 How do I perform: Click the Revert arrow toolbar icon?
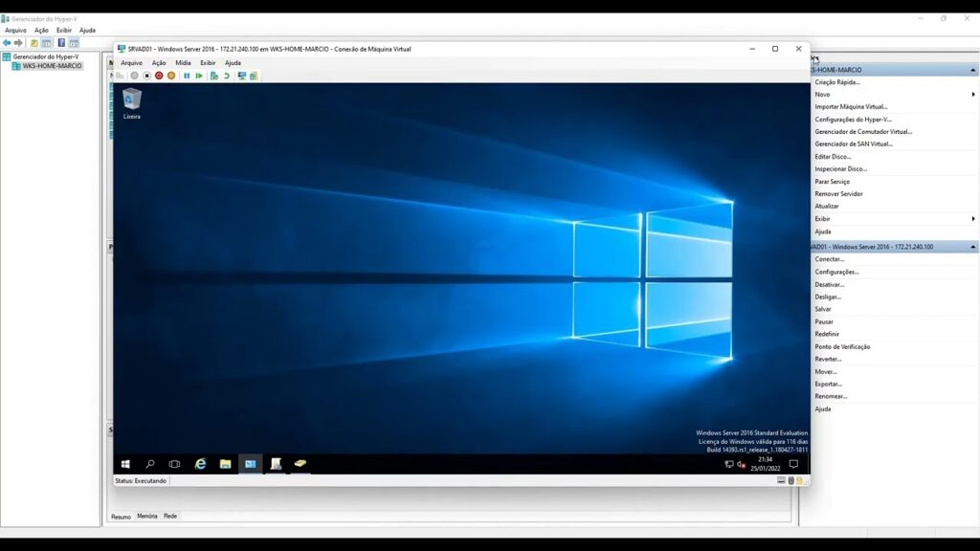coord(226,76)
